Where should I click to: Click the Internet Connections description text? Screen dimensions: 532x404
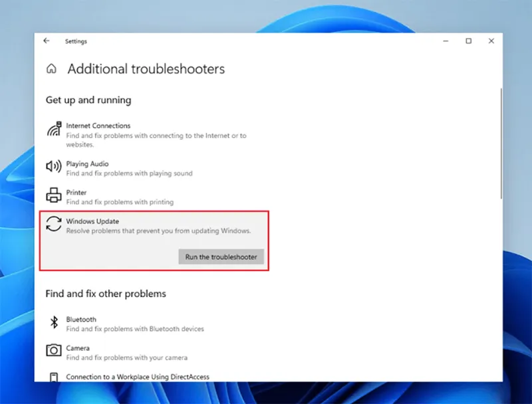[x=156, y=140]
